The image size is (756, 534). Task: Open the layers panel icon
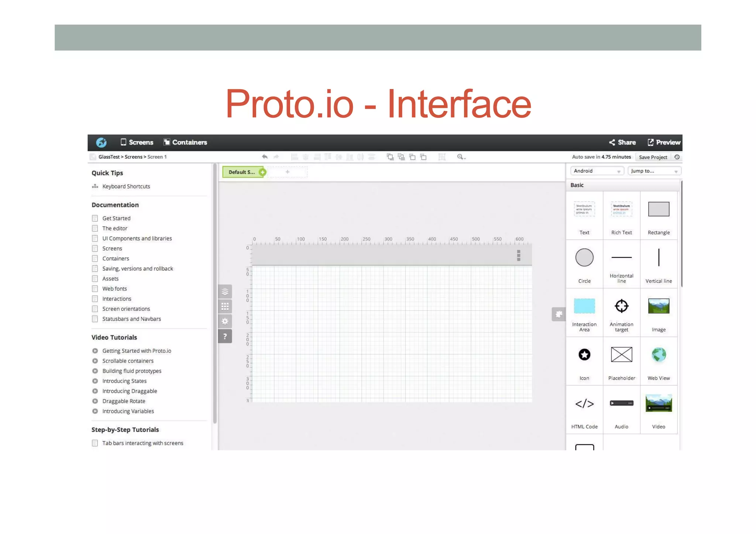click(225, 292)
